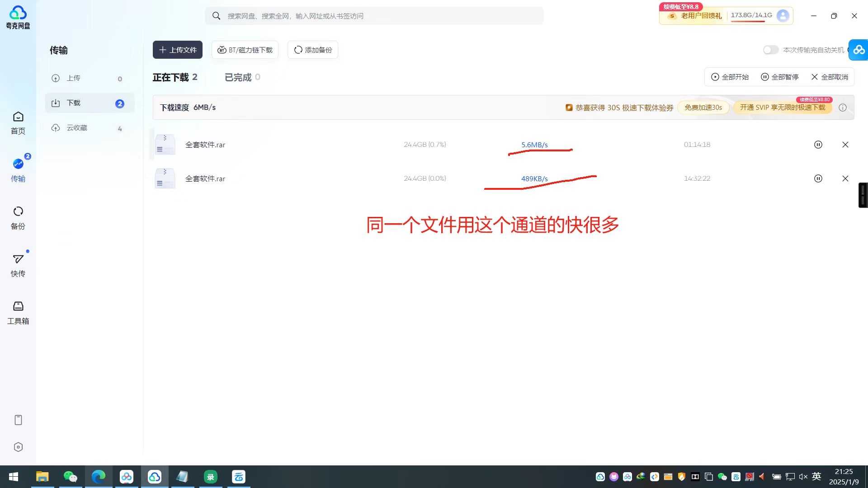Open the 快传 quick transfer icon
Image resolution: width=868 pixels, height=488 pixels.
click(18, 265)
